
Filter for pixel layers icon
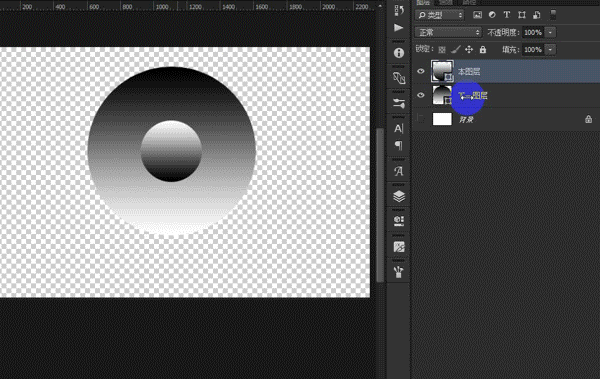[477, 15]
